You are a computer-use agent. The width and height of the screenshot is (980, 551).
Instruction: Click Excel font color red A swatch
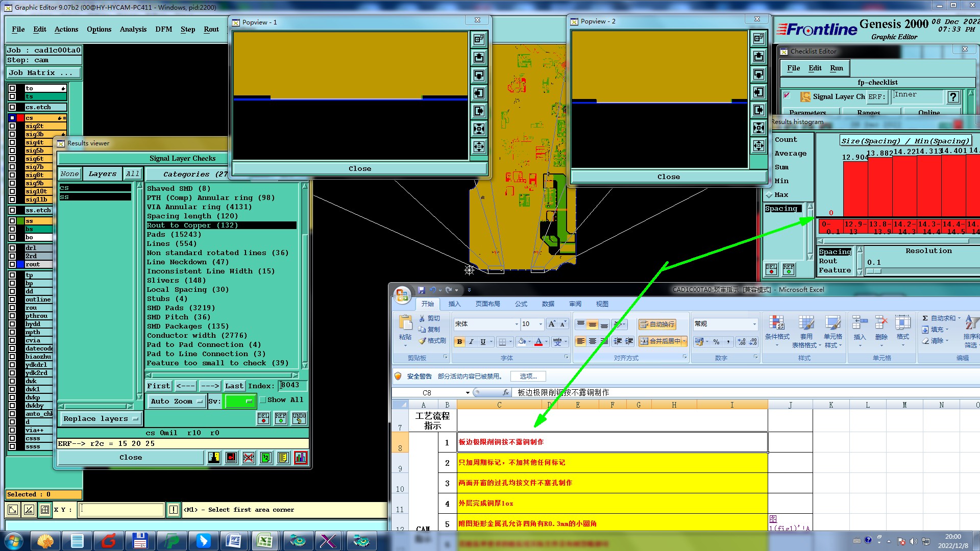[538, 342]
